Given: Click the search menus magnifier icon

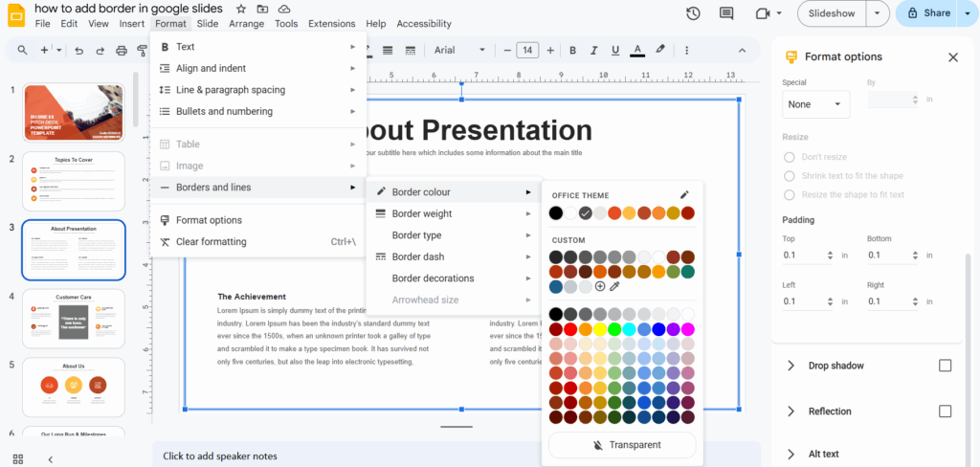Looking at the screenshot, I should point(23,50).
